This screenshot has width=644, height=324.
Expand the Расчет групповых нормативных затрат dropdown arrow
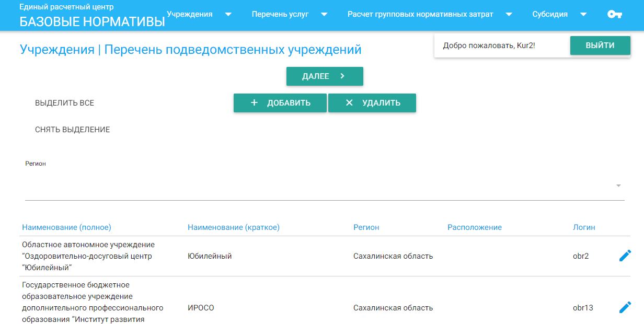coord(509,15)
